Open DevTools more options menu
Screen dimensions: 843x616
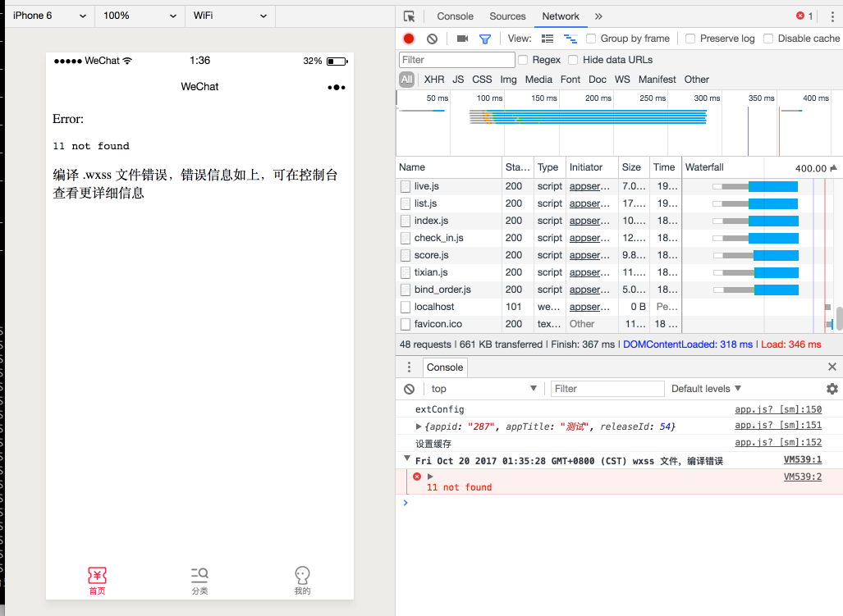click(x=833, y=16)
